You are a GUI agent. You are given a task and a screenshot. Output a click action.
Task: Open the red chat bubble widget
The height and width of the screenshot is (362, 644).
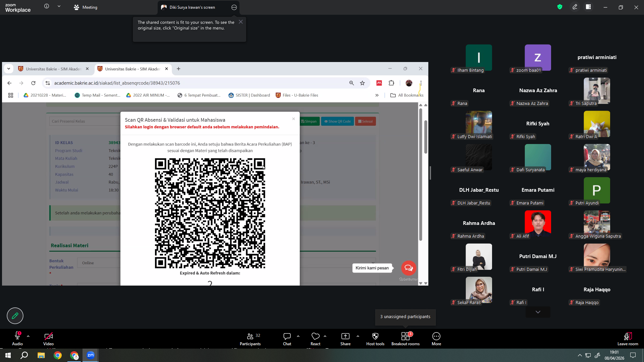[409, 268]
